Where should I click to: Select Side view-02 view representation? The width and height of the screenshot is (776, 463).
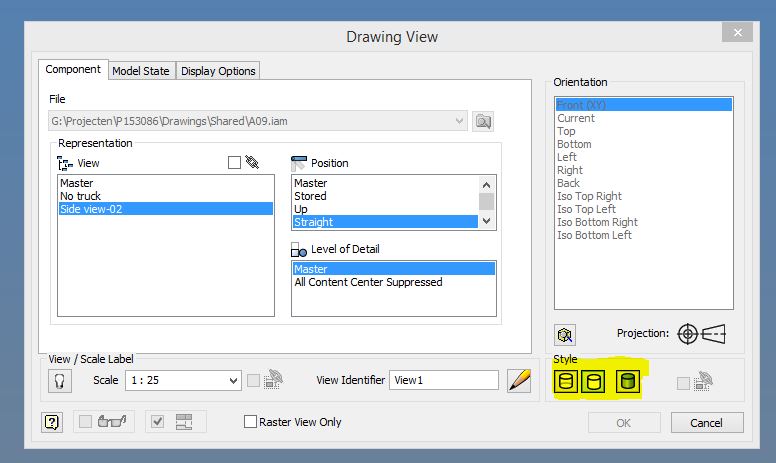(165, 209)
